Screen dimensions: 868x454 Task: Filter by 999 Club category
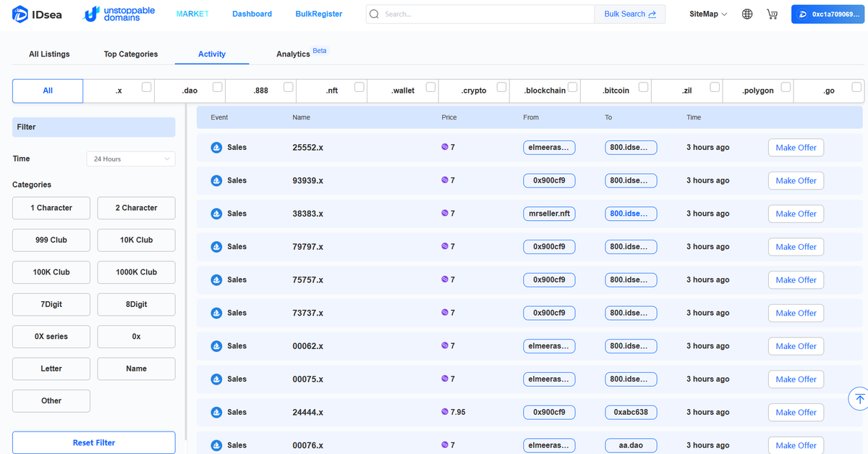tap(51, 240)
